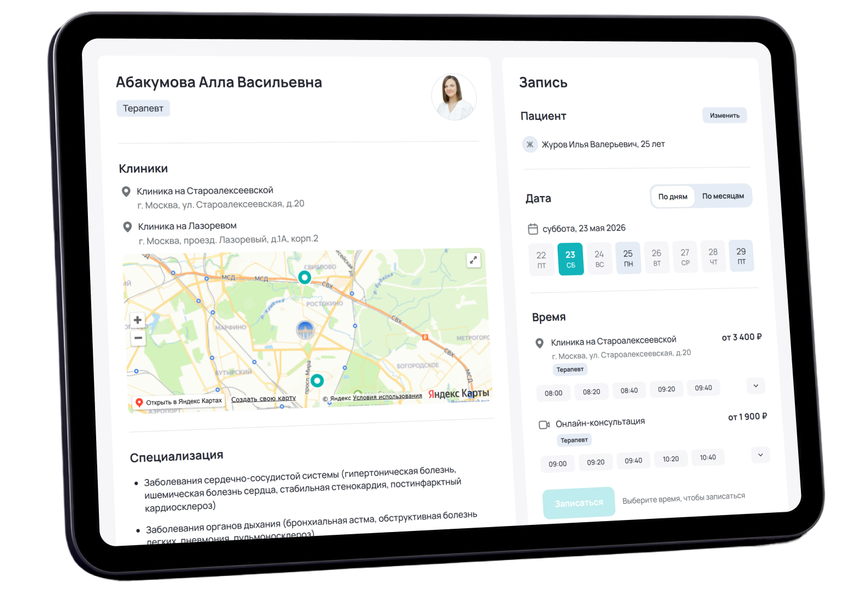Click Изменить to change patient
The image size is (868, 593).
[725, 115]
